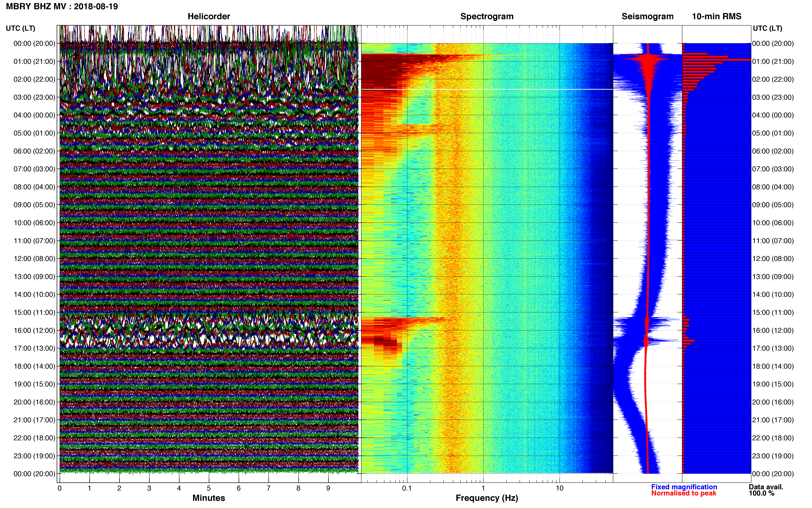Image resolution: width=812 pixels, height=508 pixels.
Task: Click '20:00 (16:00)' beside the RMS panel
Action: click(x=773, y=402)
